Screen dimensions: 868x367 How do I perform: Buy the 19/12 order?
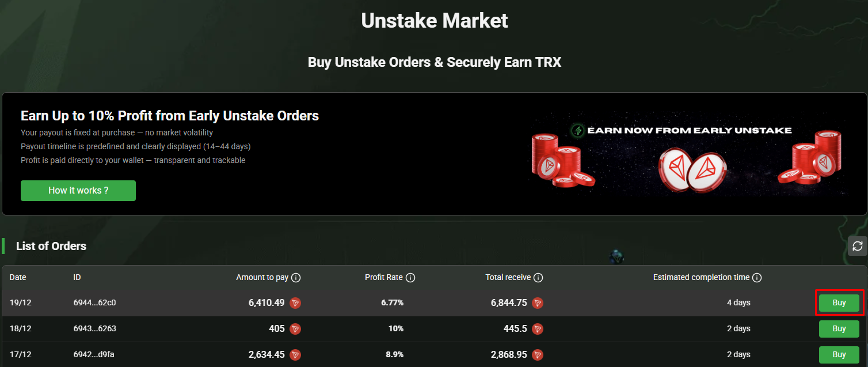pos(839,303)
